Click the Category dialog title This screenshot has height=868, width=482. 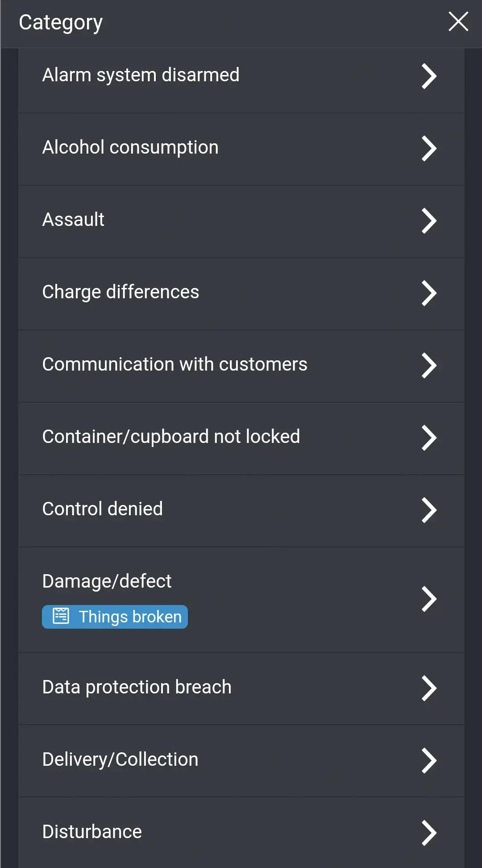click(60, 21)
